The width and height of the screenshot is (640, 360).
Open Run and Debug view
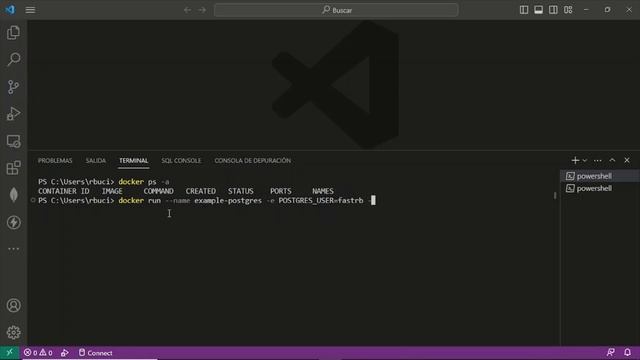13,114
